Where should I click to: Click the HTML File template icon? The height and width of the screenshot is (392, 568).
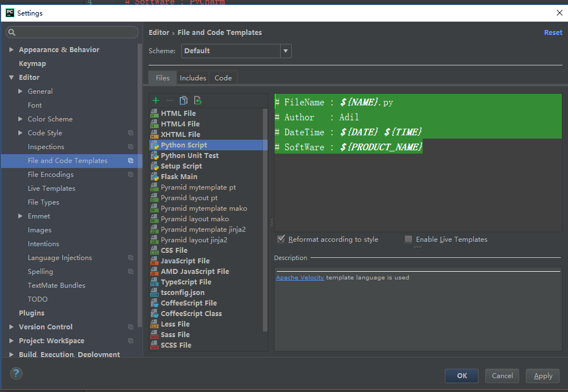154,113
